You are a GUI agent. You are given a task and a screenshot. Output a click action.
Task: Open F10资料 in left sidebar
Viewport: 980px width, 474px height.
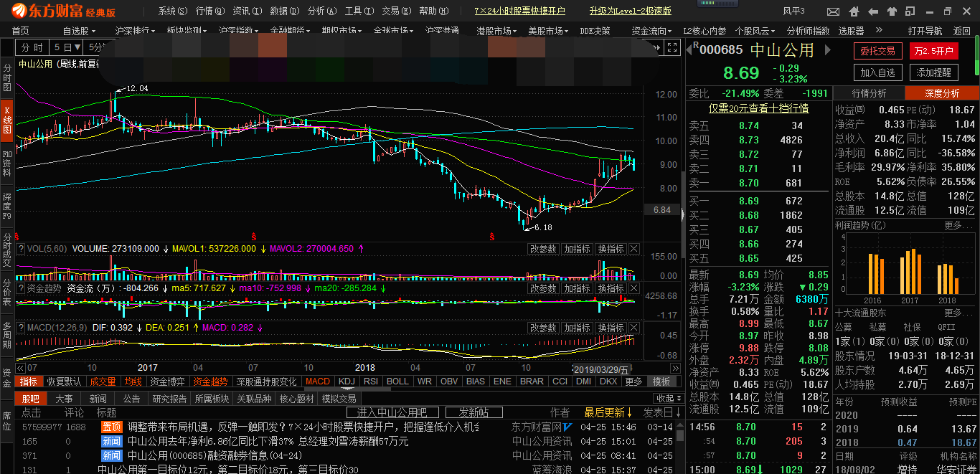point(7,163)
